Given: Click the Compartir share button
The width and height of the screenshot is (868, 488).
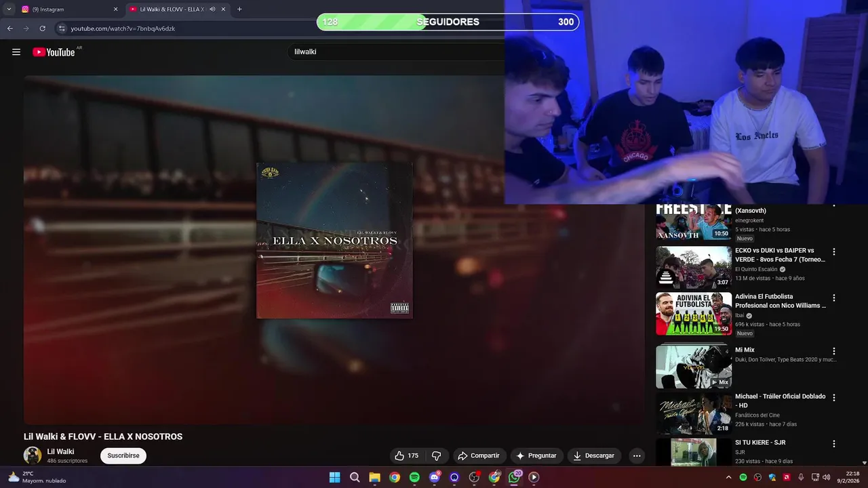Looking at the screenshot, I should pos(479,455).
